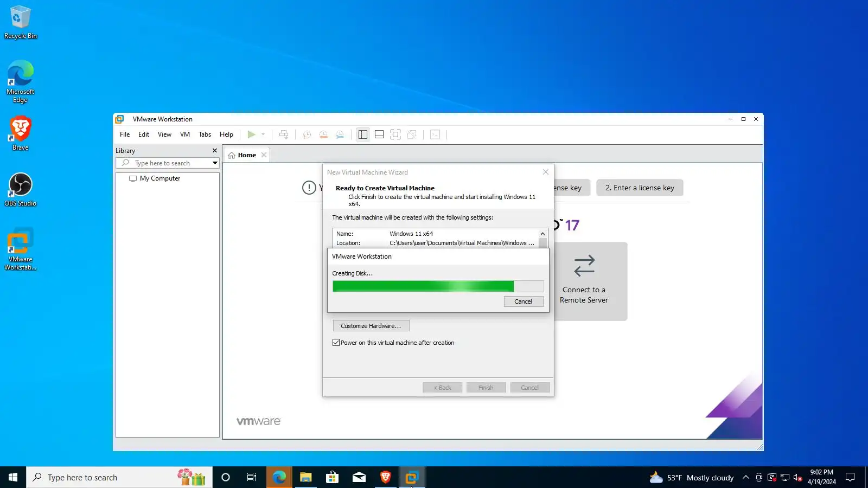Select the Brave desktop shortcut
Image resolution: width=868 pixels, height=488 pixels.
click(21, 133)
